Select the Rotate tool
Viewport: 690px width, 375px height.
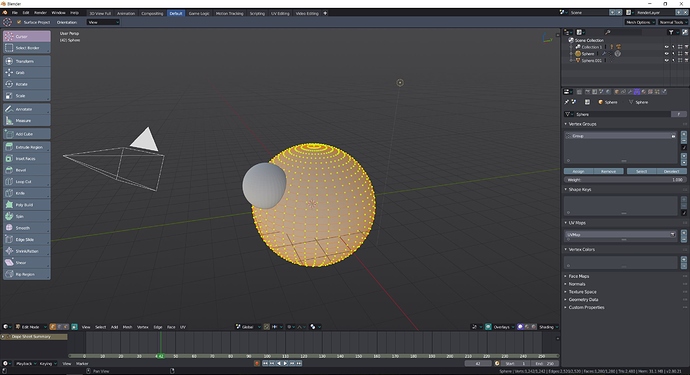pyautogui.click(x=27, y=84)
